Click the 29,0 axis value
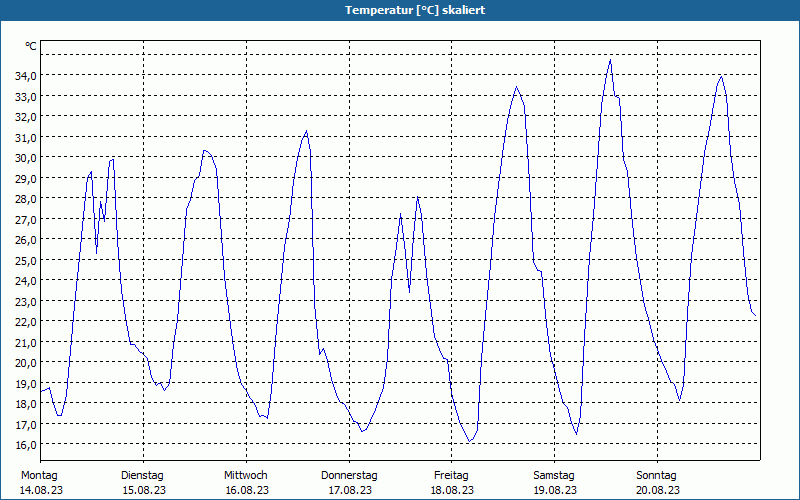 (26, 178)
